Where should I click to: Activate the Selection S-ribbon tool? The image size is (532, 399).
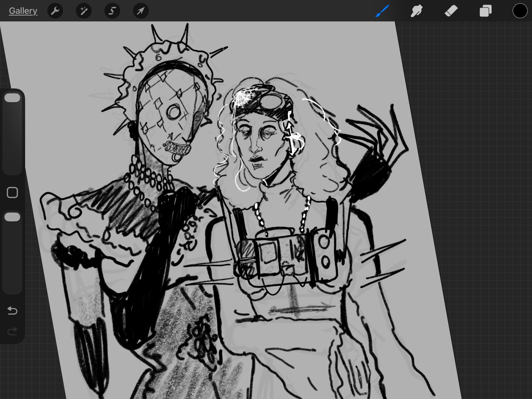coord(112,11)
